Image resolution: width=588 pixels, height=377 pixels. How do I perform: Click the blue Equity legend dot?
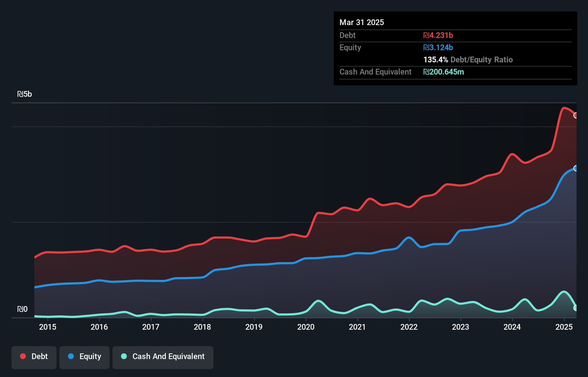71,356
